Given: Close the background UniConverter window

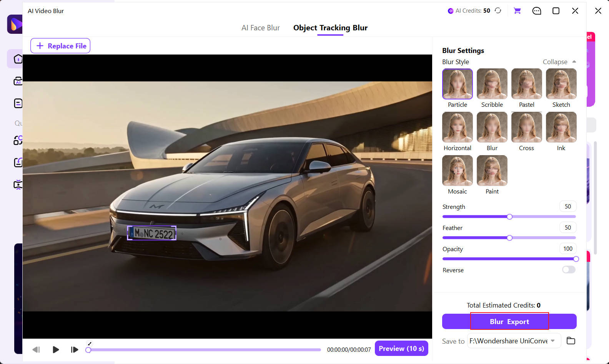Looking at the screenshot, I should [x=598, y=11].
